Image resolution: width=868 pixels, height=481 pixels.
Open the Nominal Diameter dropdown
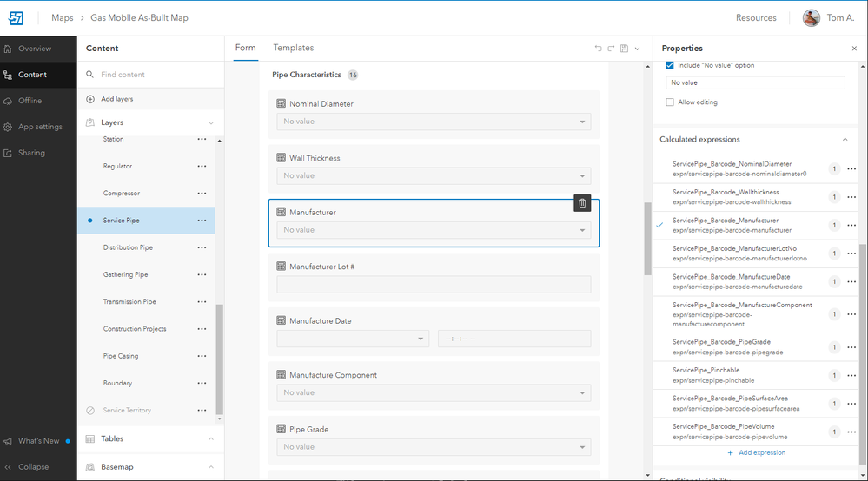pyautogui.click(x=434, y=122)
